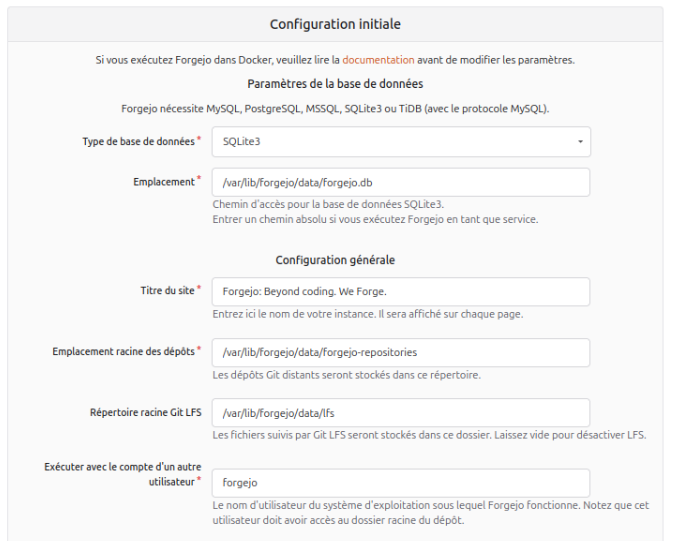Screen dimensions: 674x541
Task: Click the dropdown arrow beside SQLite3
Action: [580, 141]
